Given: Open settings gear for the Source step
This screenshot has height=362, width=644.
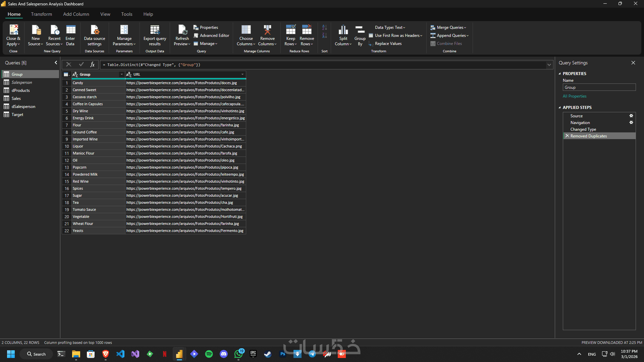Looking at the screenshot, I should click(631, 116).
